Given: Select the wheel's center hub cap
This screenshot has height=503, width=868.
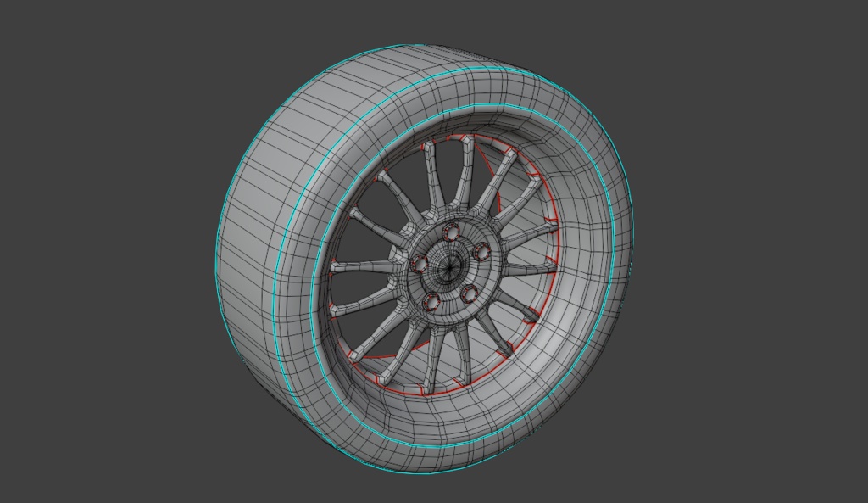Looking at the screenshot, I should coord(449,269).
